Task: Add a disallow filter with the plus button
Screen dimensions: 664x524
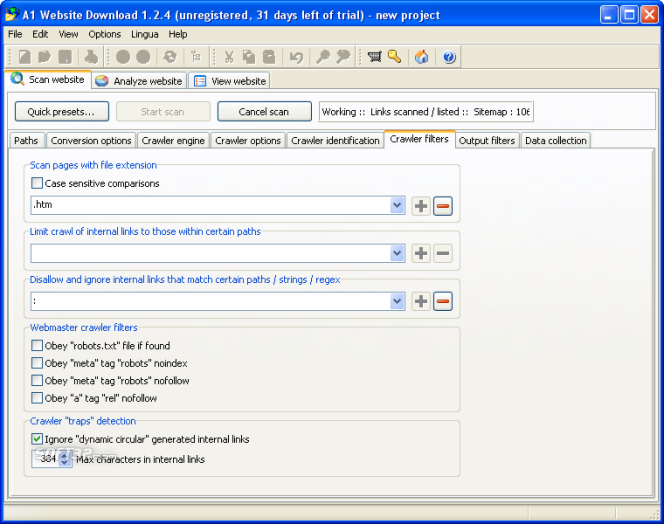Action: tap(421, 301)
